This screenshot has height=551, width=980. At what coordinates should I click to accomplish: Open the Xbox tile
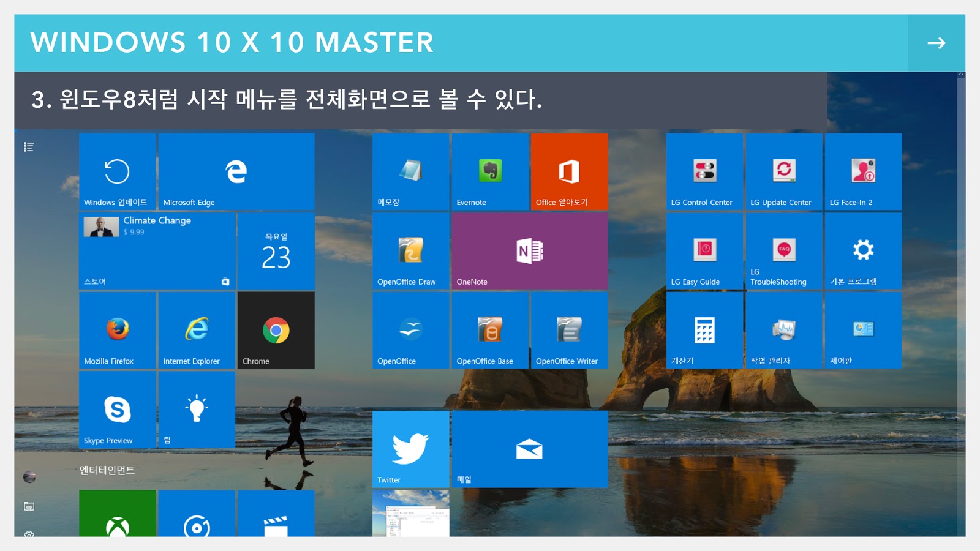118,514
